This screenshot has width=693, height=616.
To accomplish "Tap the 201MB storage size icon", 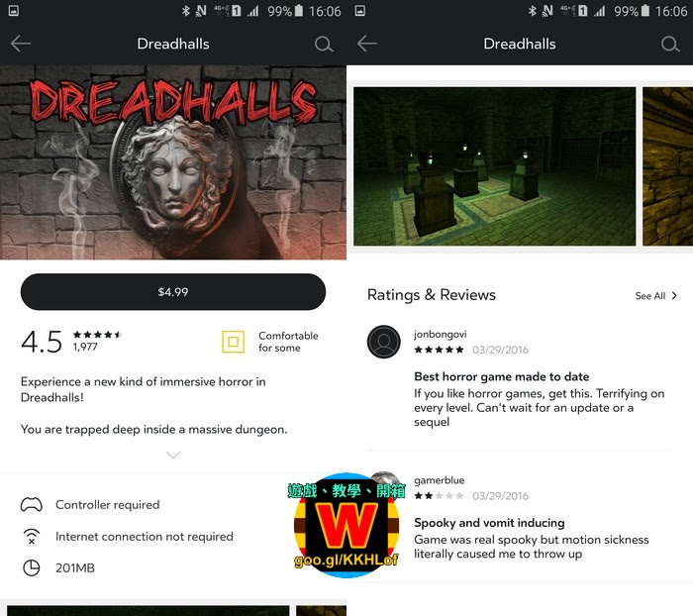I will [32, 567].
